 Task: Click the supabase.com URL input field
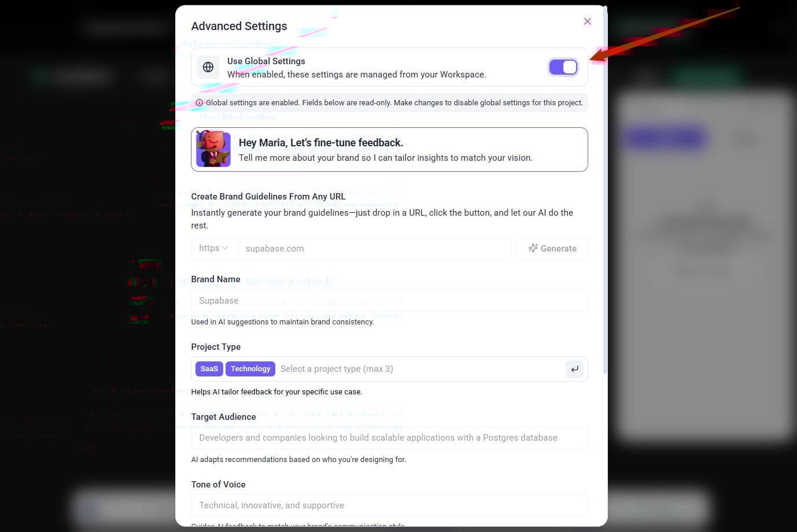[x=374, y=248]
